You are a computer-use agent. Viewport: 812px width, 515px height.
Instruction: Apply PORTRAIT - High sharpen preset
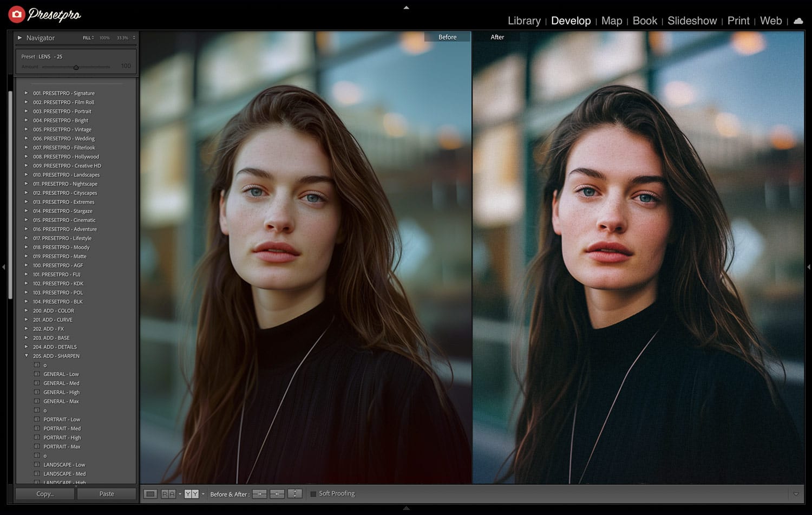point(62,438)
